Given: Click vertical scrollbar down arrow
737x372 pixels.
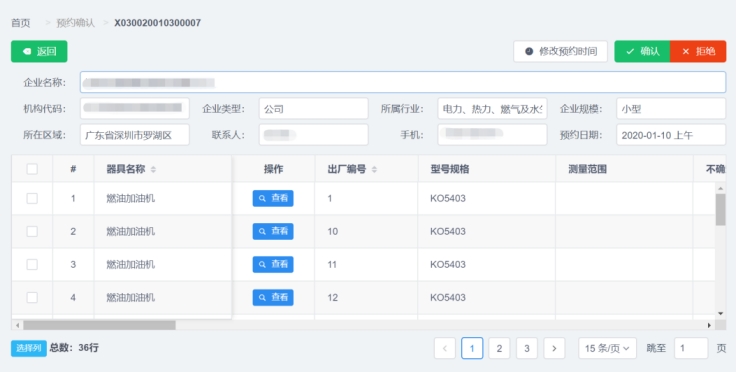Looking at the screenshot, I should coord(721,313).
